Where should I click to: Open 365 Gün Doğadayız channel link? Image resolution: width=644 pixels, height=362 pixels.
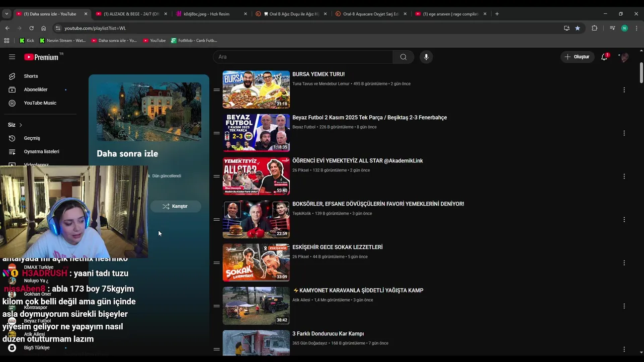click(309, 343)
